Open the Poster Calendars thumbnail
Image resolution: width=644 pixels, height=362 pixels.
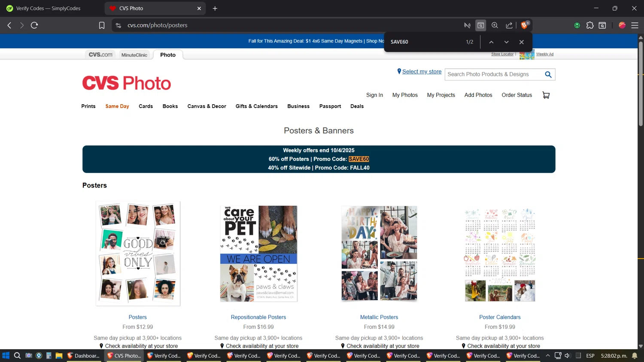click(x=500, y=255)
